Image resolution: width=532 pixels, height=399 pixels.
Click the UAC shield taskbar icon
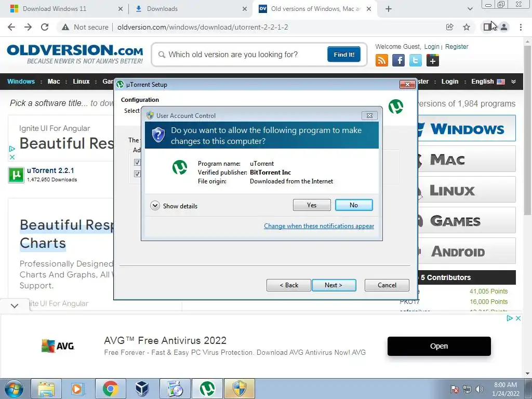point(239,389)
